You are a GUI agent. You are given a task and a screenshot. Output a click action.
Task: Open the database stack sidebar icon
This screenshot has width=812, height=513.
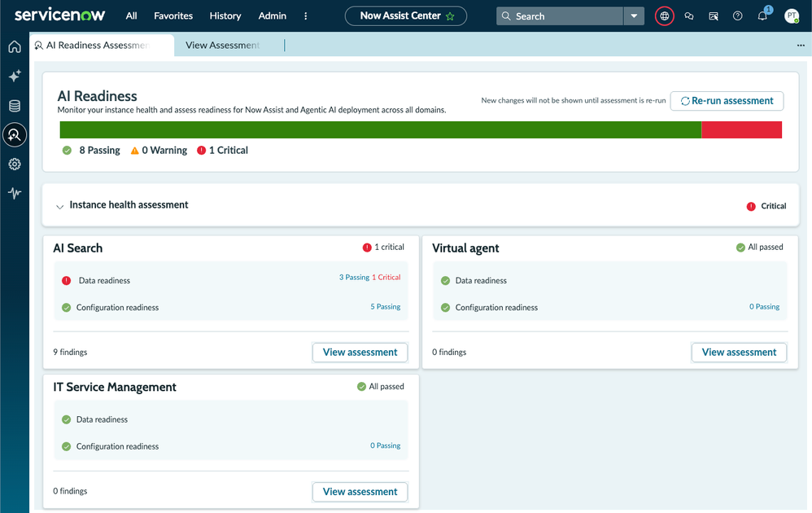click(15, 106)
